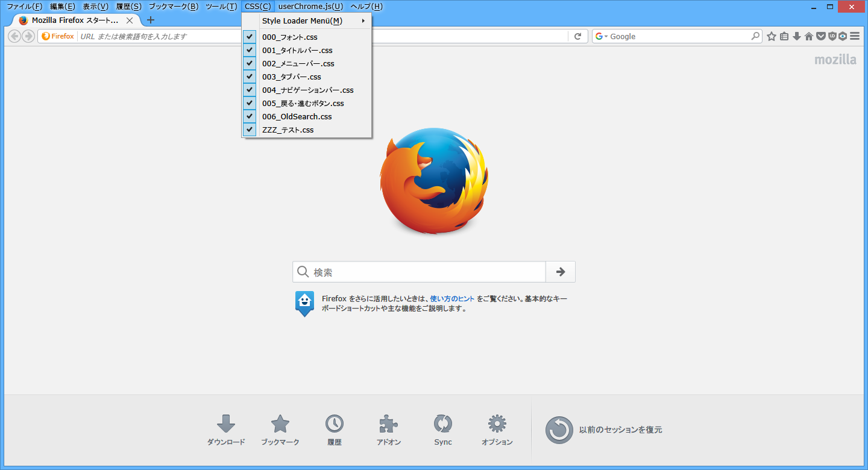Open アドオン puzzle icon
868x470 pixels.
pos(389,430)
